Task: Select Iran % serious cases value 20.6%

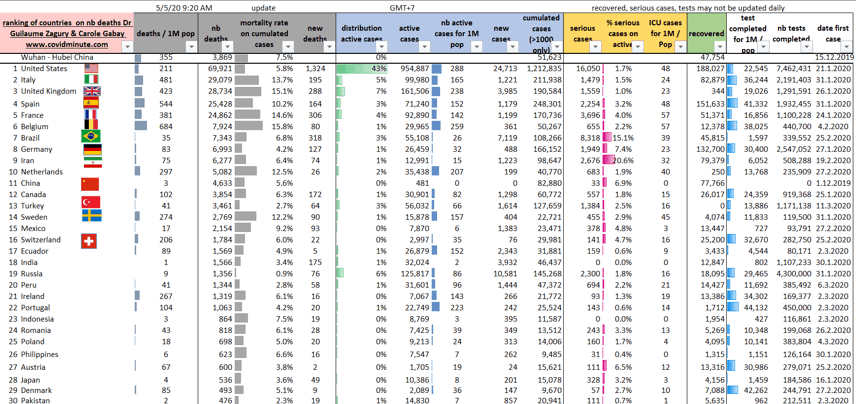Action: click(623, 161)
